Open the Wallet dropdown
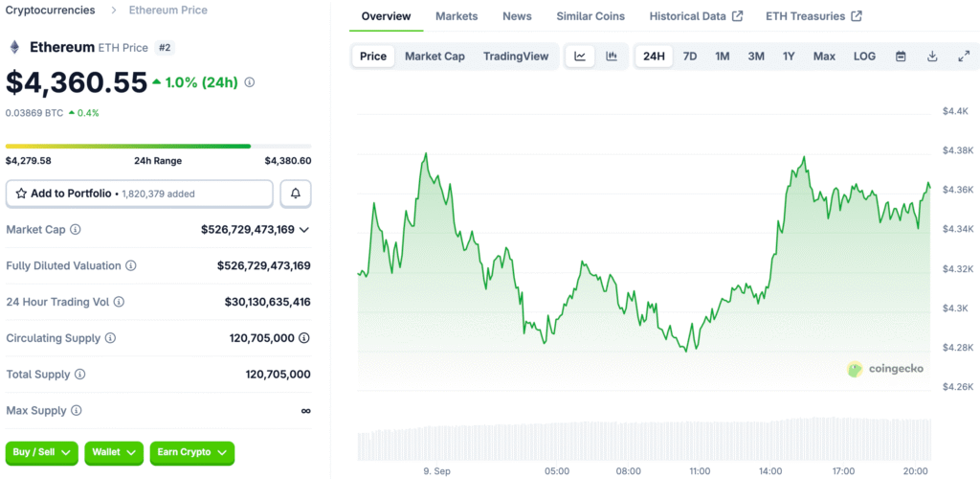This screenshot has width=980, height=479. click(x=114, y=453)
